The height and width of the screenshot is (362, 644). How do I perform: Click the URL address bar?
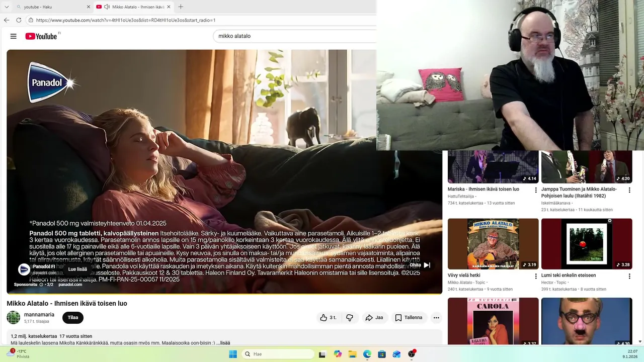201,20
